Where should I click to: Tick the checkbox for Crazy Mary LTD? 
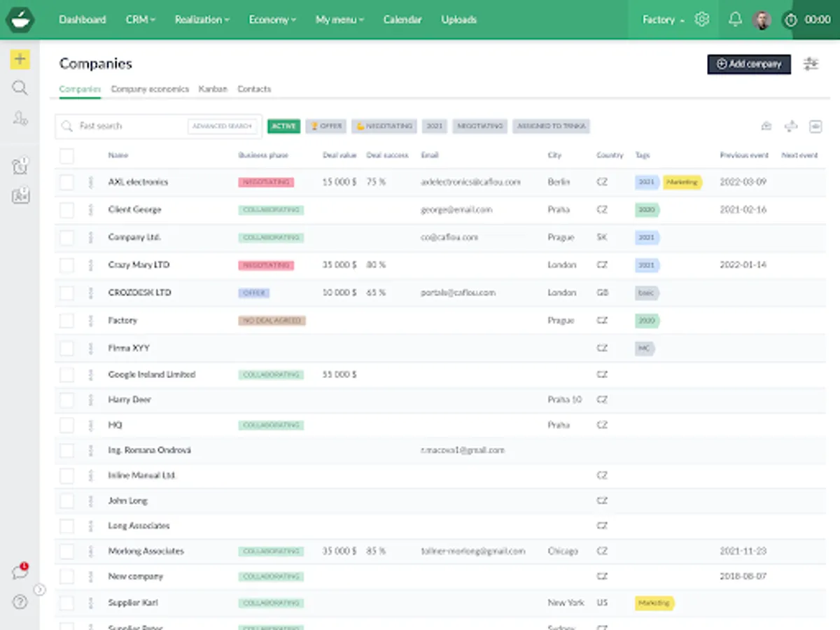[66, 265]
